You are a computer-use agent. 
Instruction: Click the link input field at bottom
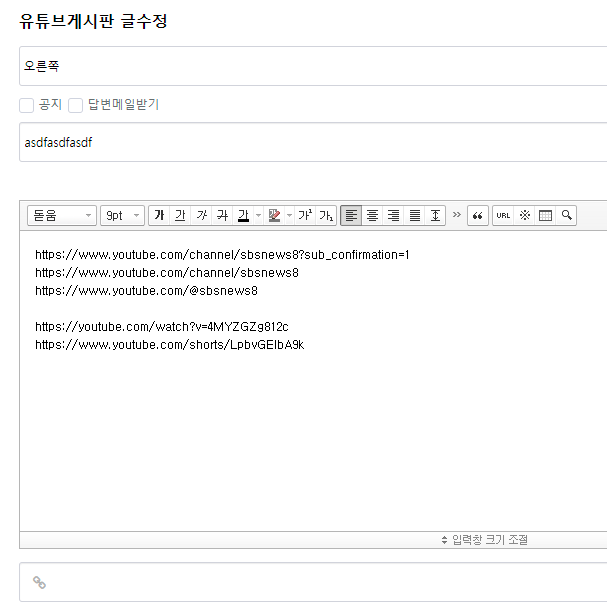point(320,582)
